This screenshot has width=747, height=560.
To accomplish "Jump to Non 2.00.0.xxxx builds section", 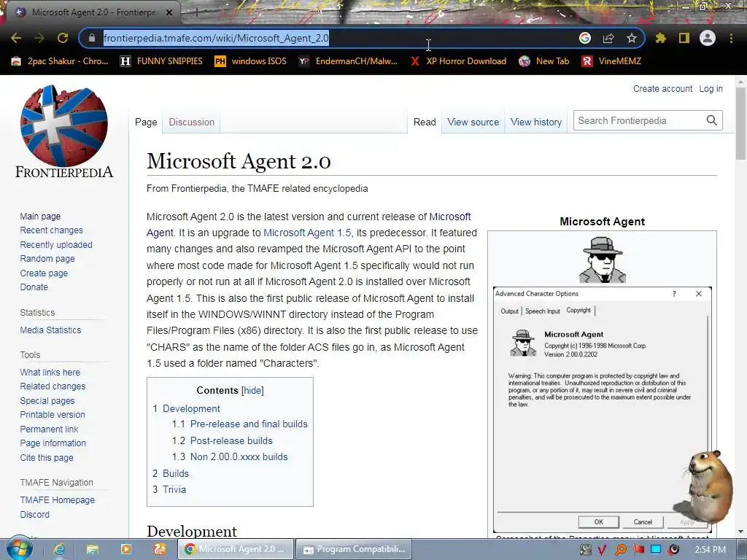I will coord(239,456).
